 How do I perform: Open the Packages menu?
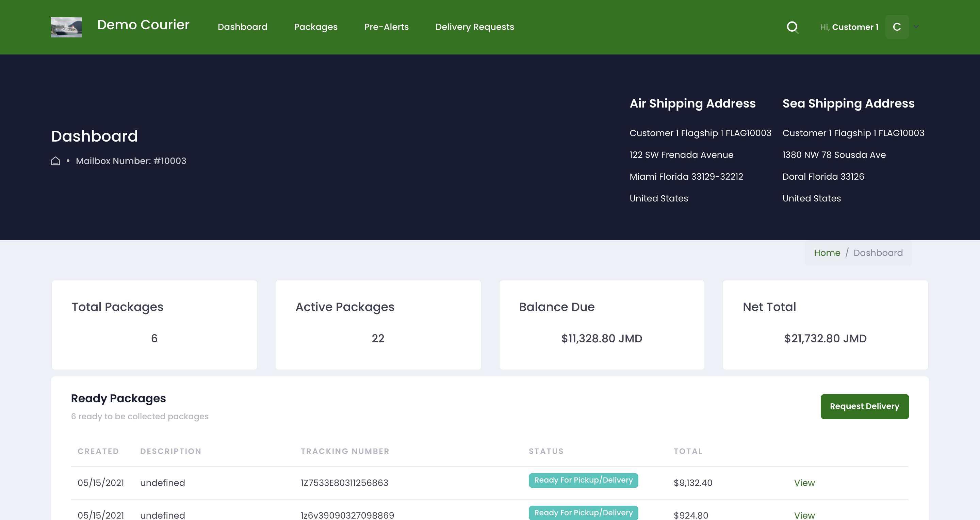coord(315,27)
